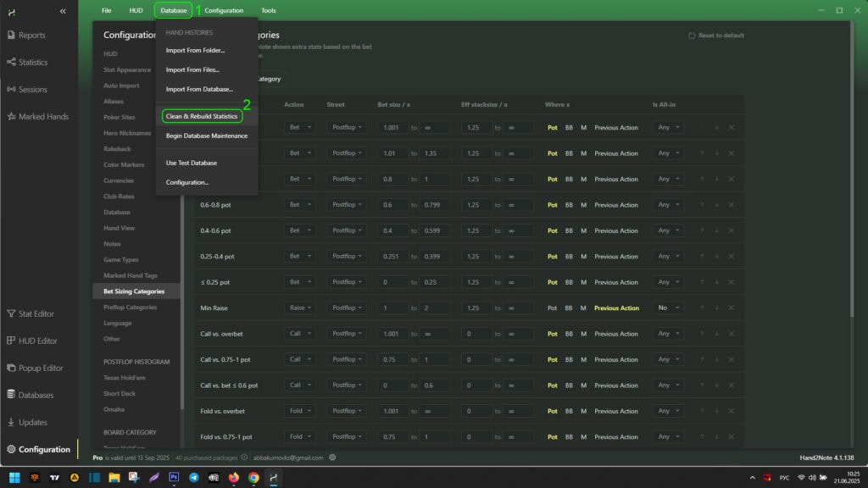Collapse the left sidebar with the double-chevron icon
Image resolution: width=868 pixels, height=488 pixels.
[x=63, y=11]
